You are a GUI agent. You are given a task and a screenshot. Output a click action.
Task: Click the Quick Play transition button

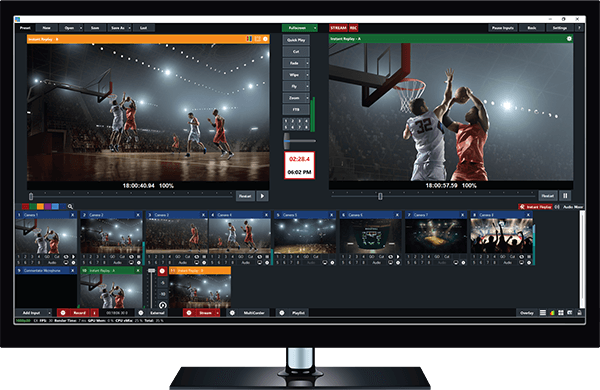pos(296,40)
